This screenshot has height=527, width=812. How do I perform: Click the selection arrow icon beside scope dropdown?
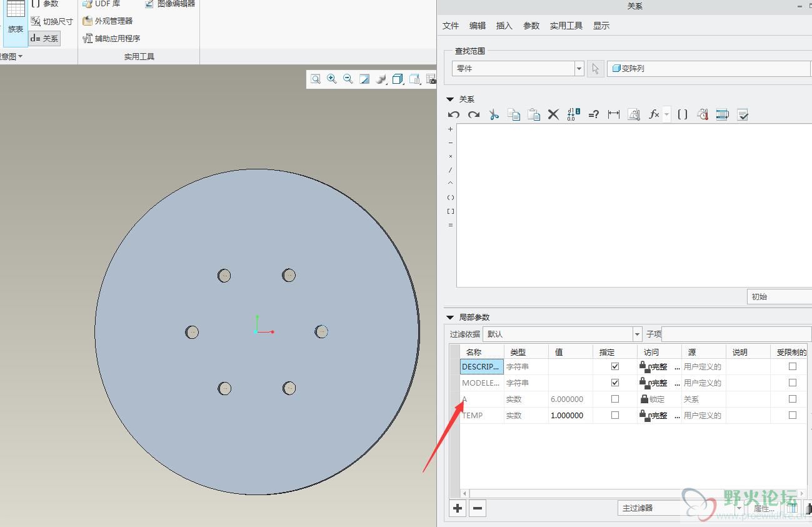pos(596,69)
